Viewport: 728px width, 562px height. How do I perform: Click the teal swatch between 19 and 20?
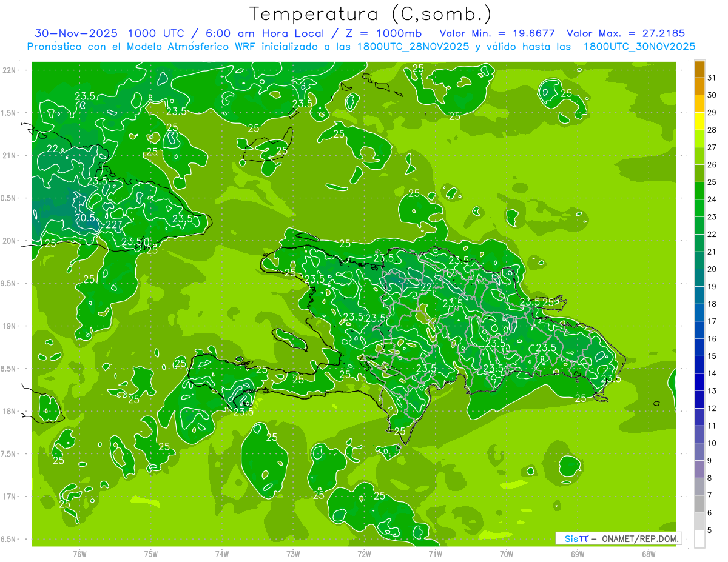(x=699, y=278)
